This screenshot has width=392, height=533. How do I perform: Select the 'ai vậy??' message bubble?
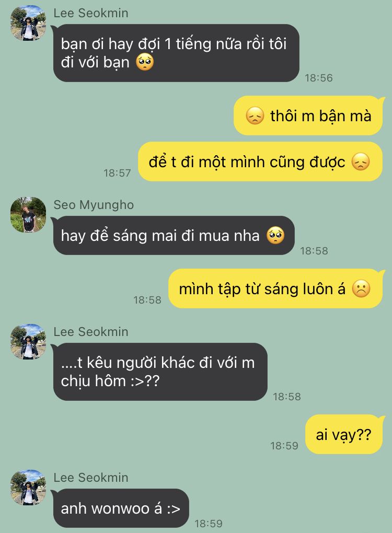pos(344,434)
